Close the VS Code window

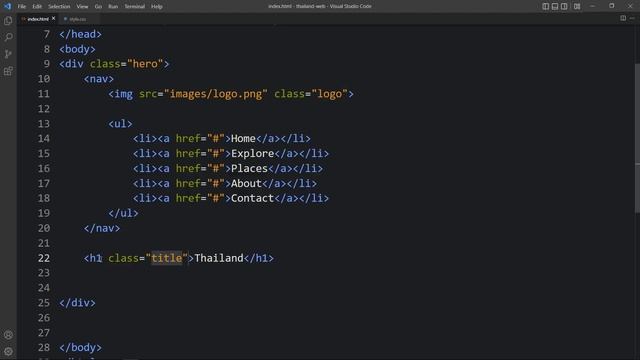coord(630,6)
